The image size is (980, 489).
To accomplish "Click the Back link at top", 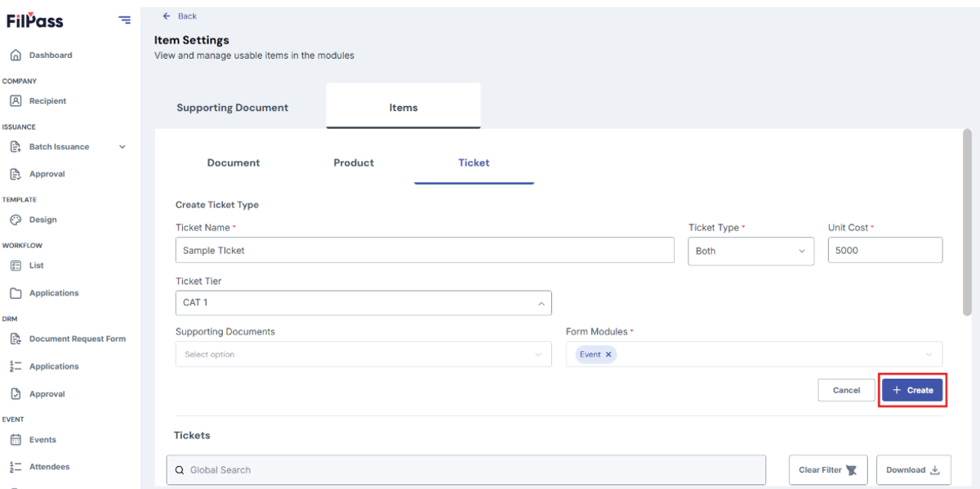I will (x=180, y=16).
